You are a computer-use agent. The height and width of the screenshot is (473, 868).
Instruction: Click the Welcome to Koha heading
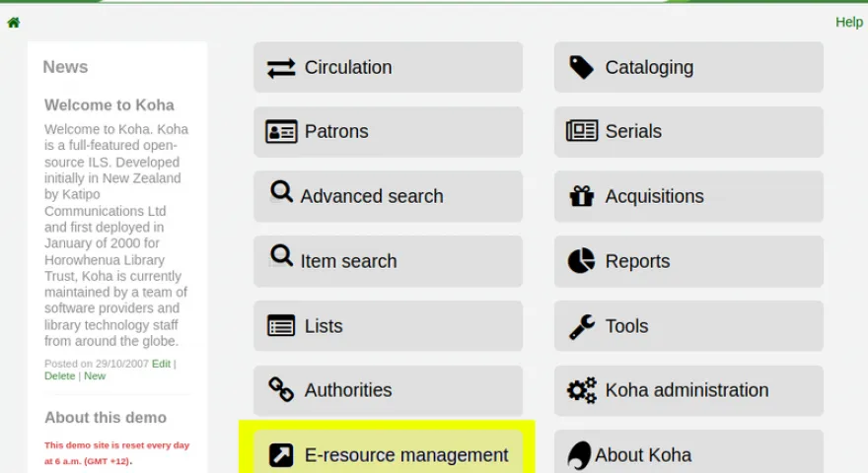(x=109, y=105)
